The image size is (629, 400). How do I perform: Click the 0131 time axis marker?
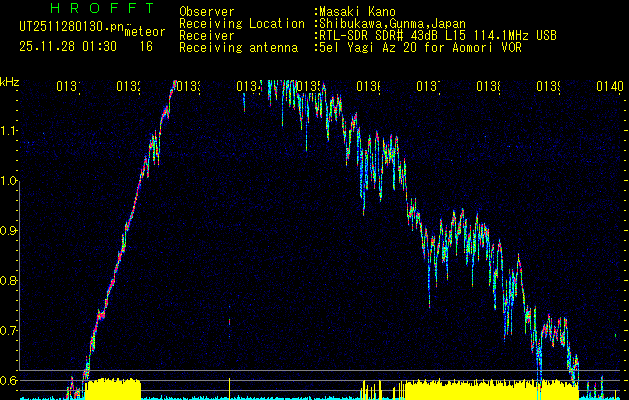tap(68, 87)
